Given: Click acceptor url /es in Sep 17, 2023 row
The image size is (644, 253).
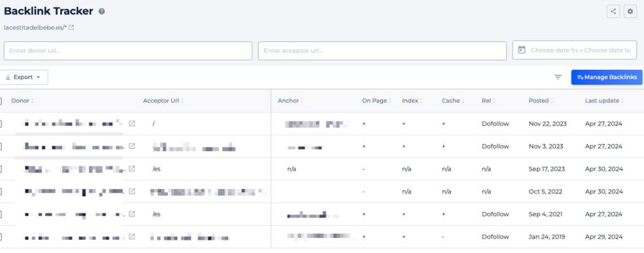Looking at the screenshot, I should pos(156,169).
